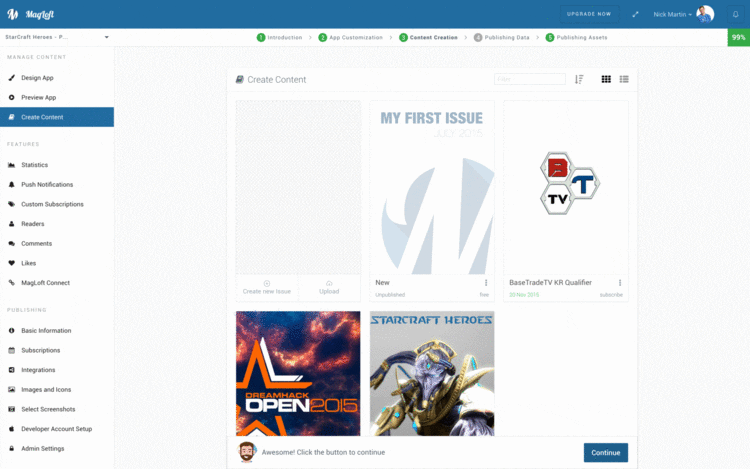Viewport: 750px width, 469px height.
Task: Click the sort order icon
Action: pos(579,79)
